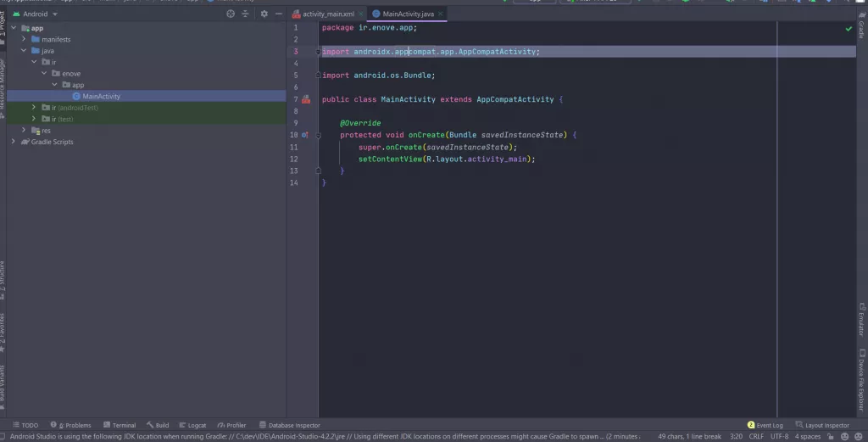
Task: Open the Favorites side panel
Action: coord(3,333)
